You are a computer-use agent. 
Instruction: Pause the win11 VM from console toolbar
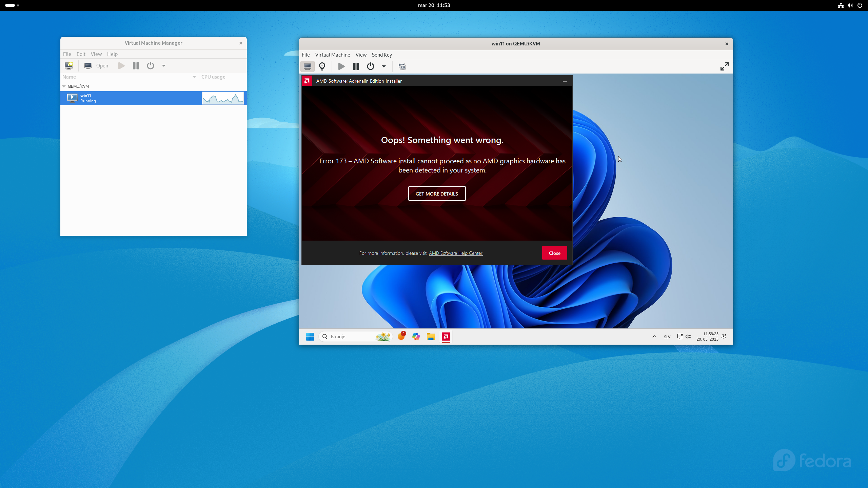356,66
